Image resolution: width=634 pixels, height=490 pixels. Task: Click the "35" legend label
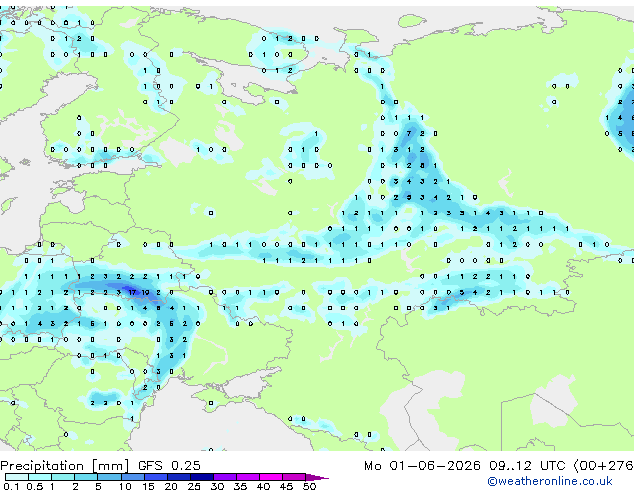pos(240,486)
